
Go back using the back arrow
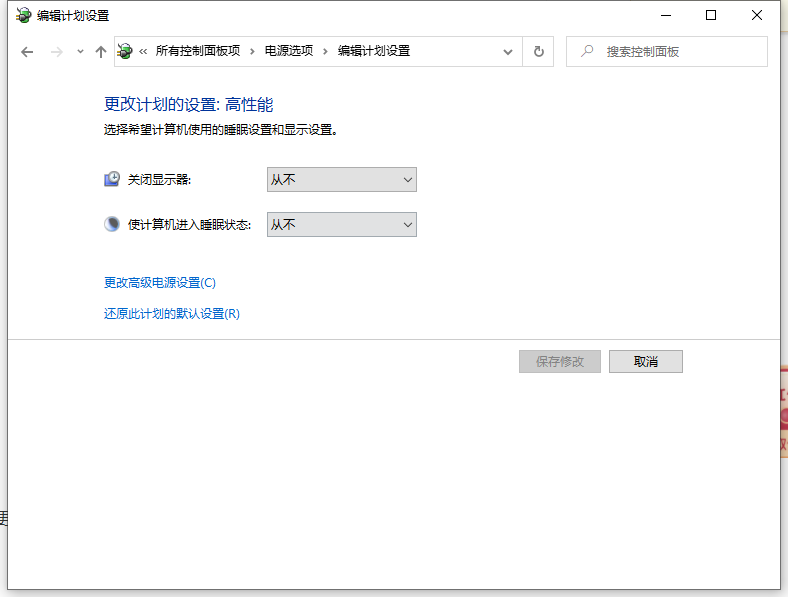pyautogui.click(x=27, y=52)
